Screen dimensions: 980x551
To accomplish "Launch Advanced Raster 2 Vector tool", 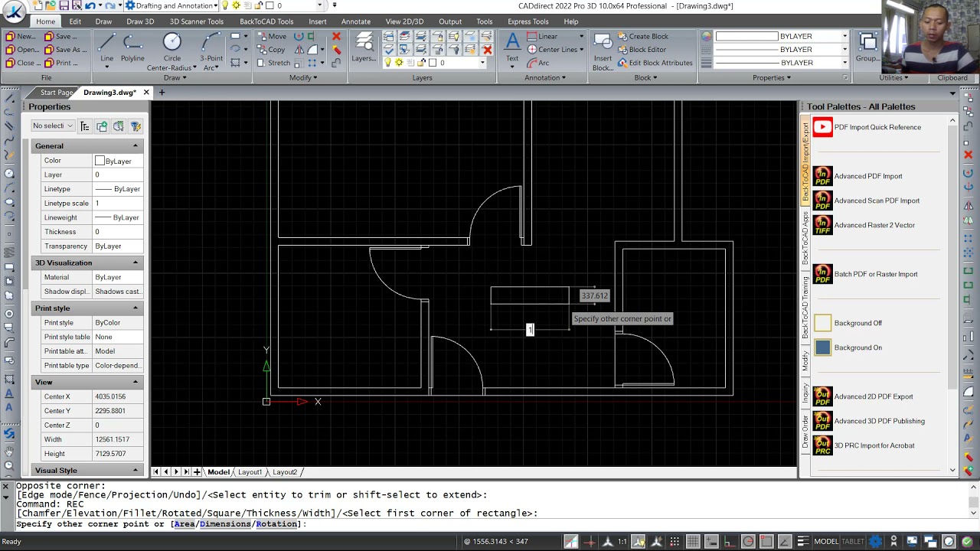I will point(864,225).
